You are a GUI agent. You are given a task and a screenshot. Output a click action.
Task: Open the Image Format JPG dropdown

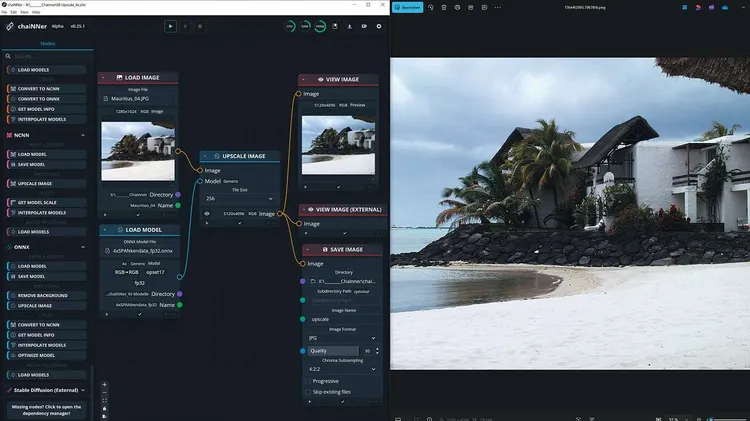[341, 338]
